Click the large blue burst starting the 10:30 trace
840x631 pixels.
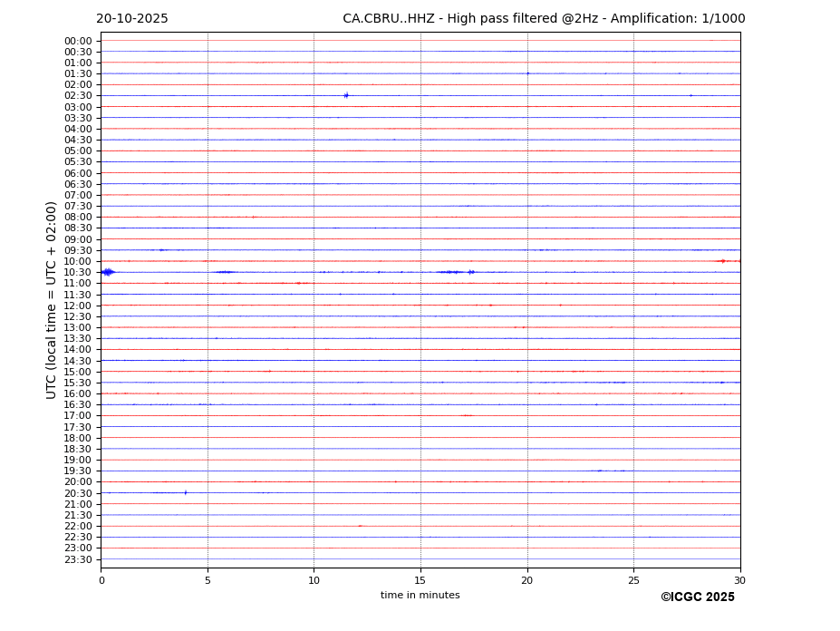click(x=107, y=272)
